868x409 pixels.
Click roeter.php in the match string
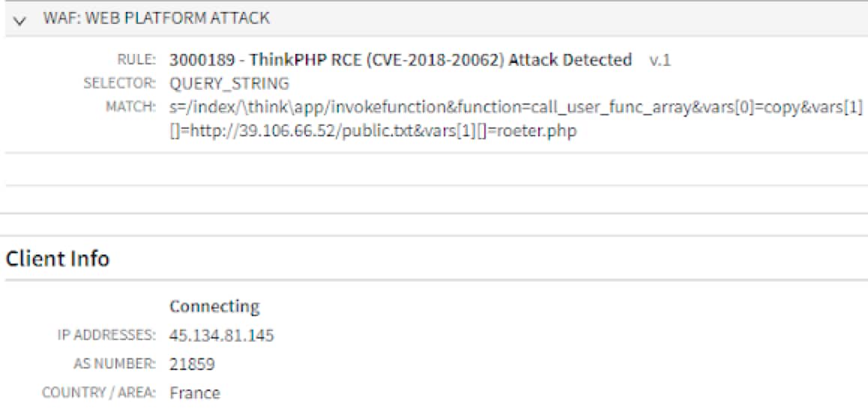coord(537,133)
